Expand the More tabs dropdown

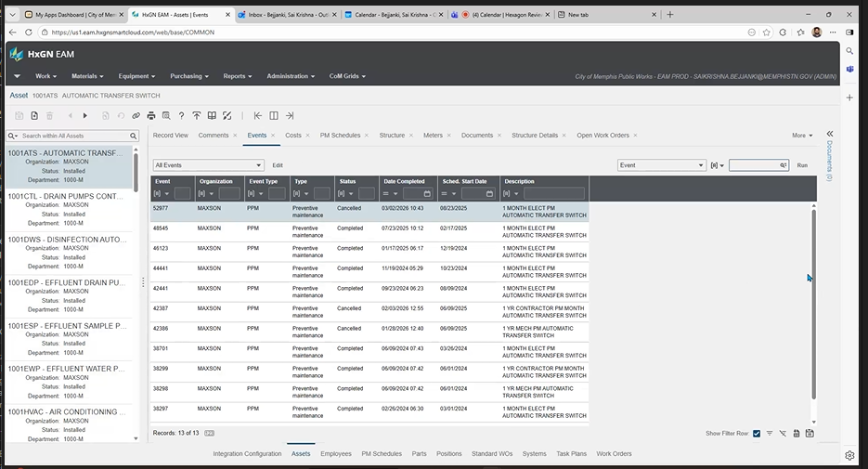click(x=802, y=136)
